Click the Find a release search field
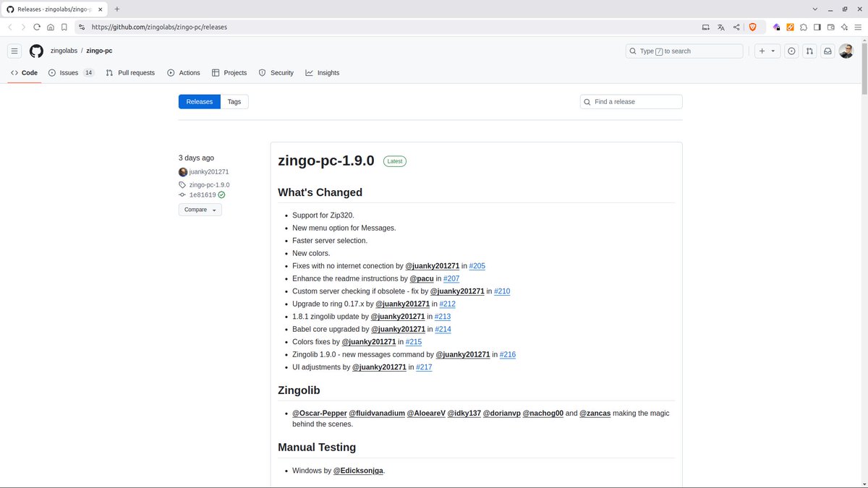 click(x=631, y=102)
